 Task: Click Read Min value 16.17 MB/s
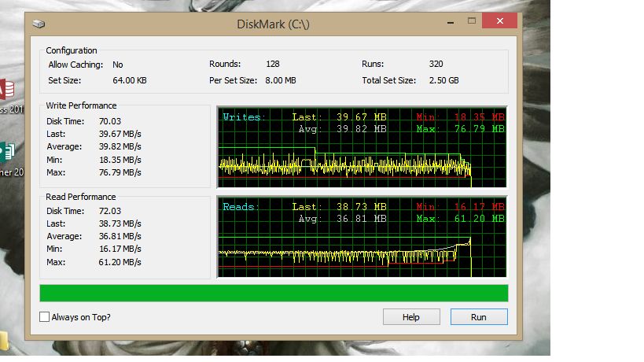tap(120, 249)
